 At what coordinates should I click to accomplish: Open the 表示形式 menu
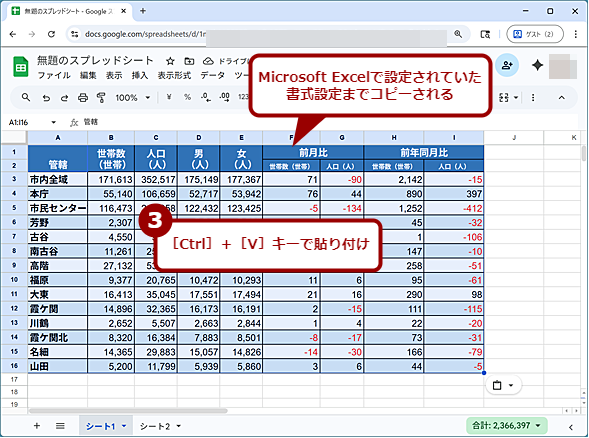[174, 76]
